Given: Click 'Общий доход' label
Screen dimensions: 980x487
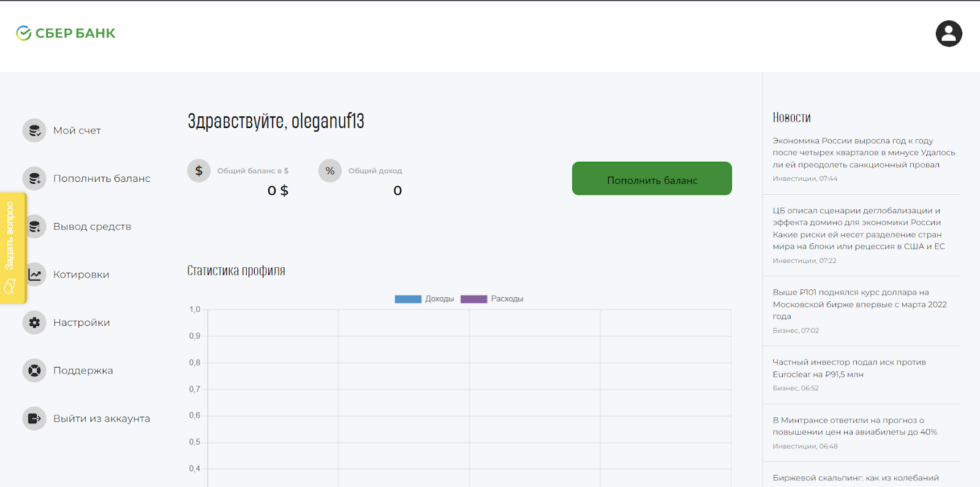Looking at the screenshot, I should tap(375, 171).
